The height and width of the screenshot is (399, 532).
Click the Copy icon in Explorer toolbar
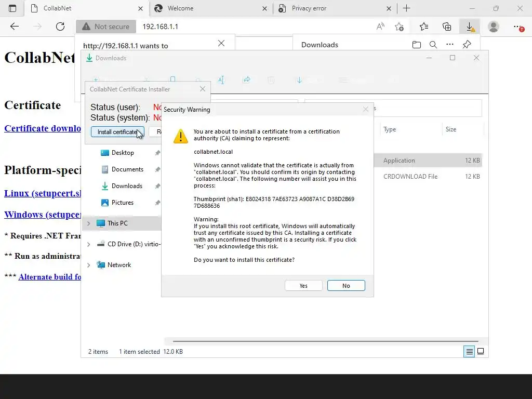coord(172,79)
